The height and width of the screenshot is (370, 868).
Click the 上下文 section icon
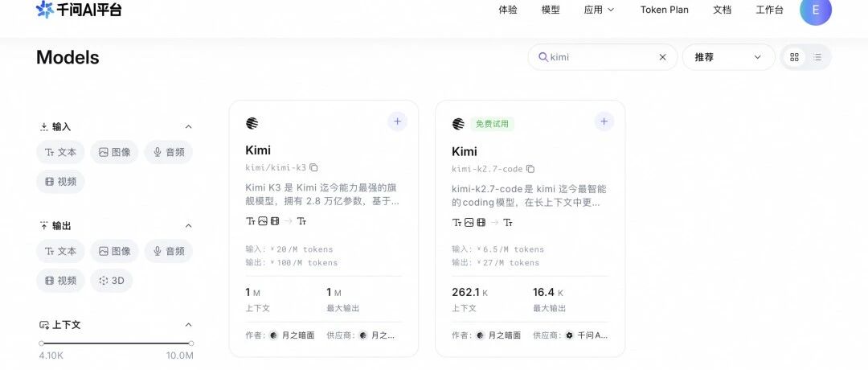pos(43,325)
